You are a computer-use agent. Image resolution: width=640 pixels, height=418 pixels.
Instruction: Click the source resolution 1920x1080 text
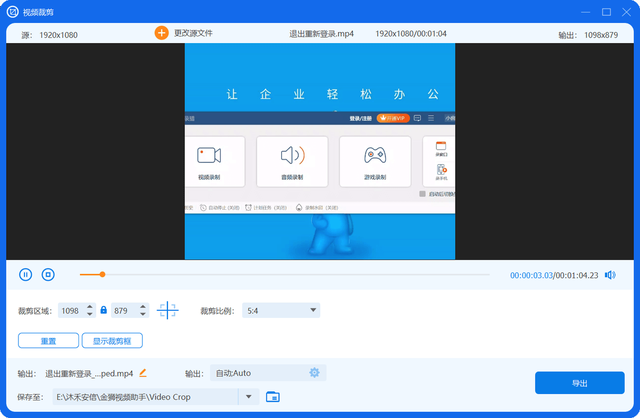click(58, 35)
